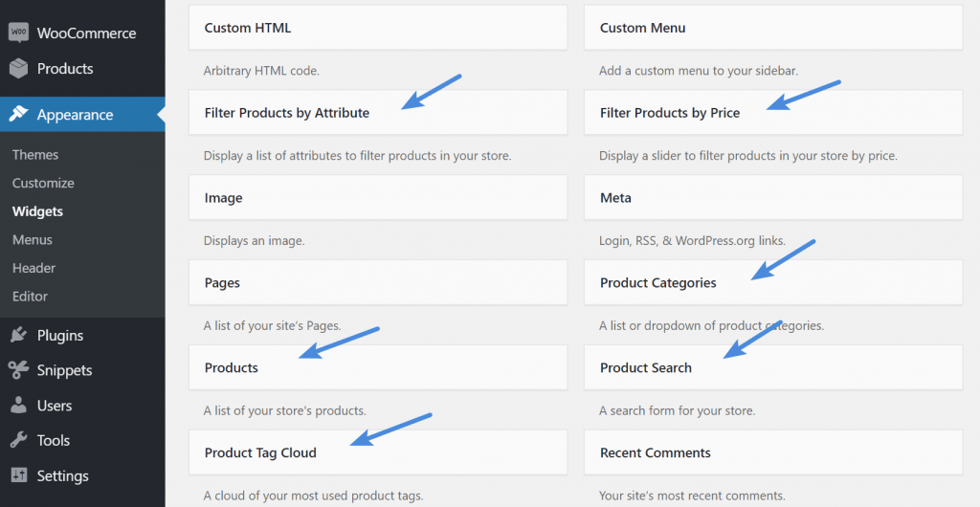Click the Settings sliders icon
Image resolution: width=980 pixels, height=507 pixels.
point(19,475)
